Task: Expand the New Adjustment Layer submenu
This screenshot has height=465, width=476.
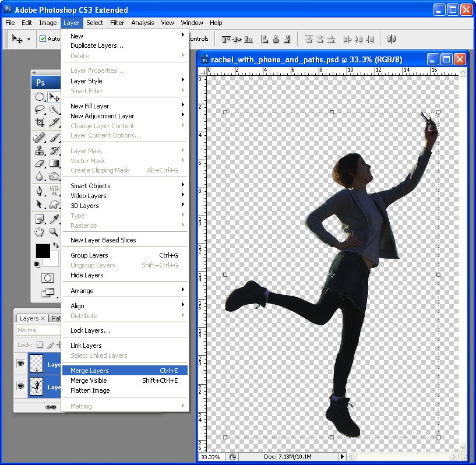Action: [x=125, y=116]
